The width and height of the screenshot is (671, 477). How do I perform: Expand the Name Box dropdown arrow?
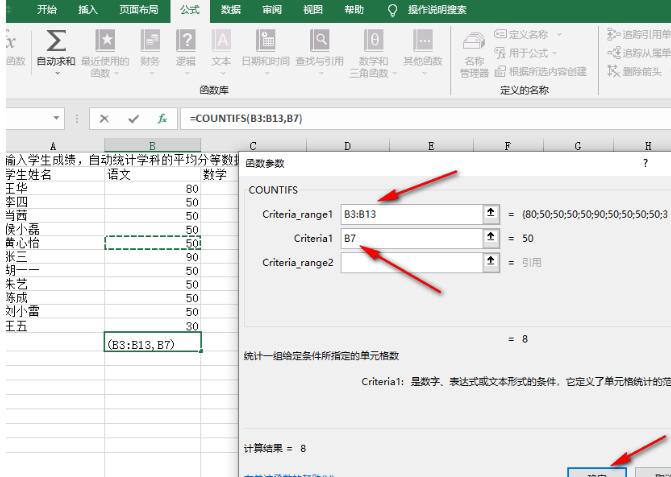[58, 118]
